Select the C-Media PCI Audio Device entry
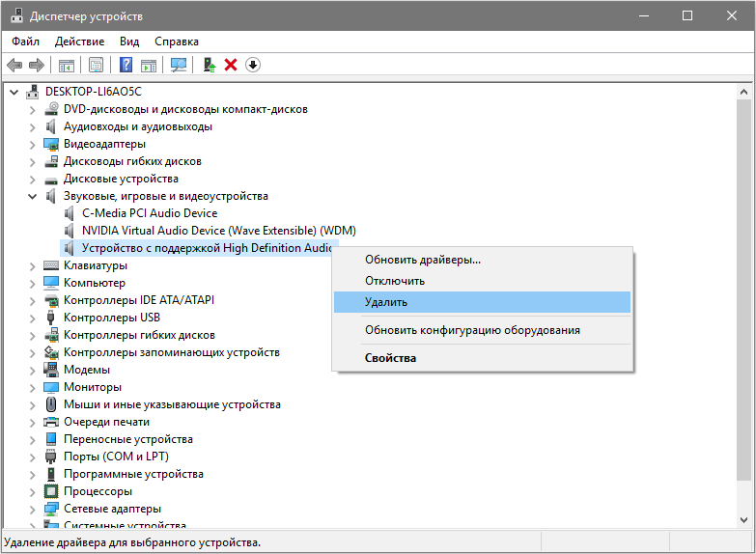This screenshot has height=554, width=756. 149,213
